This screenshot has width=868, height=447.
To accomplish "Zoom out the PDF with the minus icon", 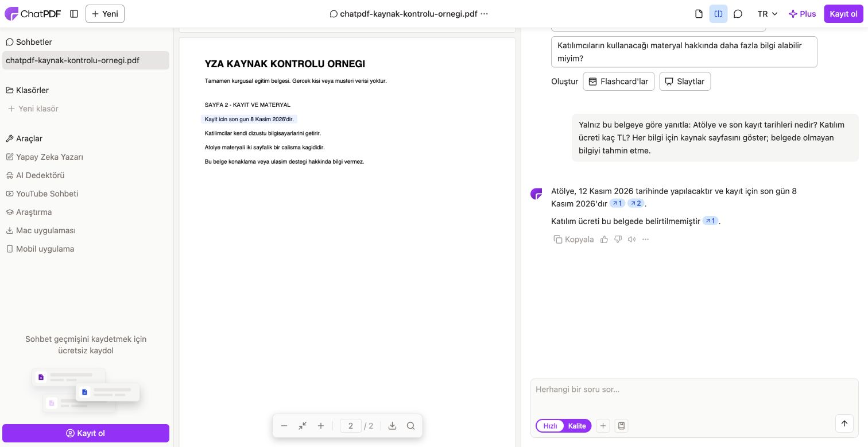I will pyautogui.click(x=284, y=426).
